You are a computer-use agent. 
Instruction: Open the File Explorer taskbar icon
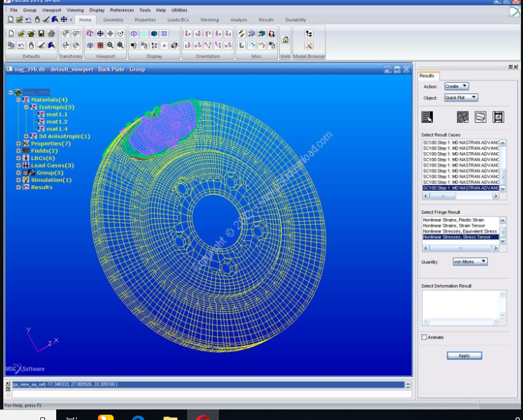coord(170,417)
